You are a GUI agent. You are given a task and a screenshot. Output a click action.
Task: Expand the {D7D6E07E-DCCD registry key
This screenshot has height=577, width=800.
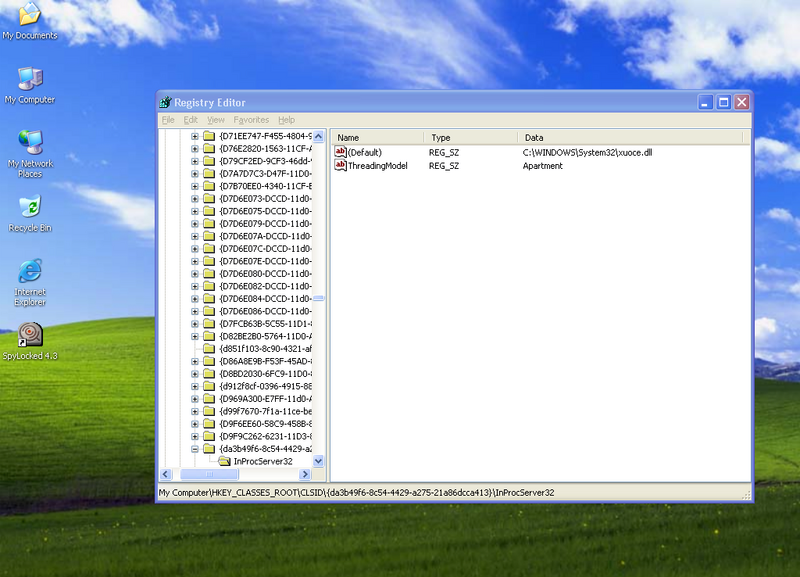(195, 261)
